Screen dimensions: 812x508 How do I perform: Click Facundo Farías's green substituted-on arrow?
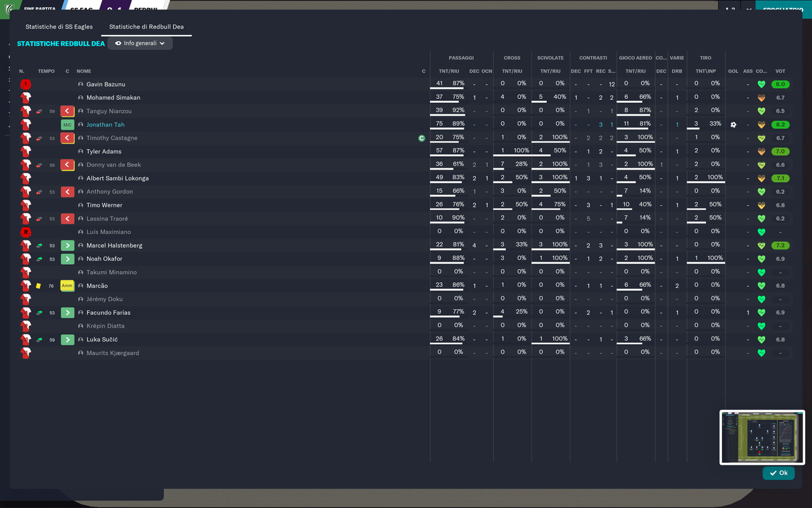click(67, 312)
